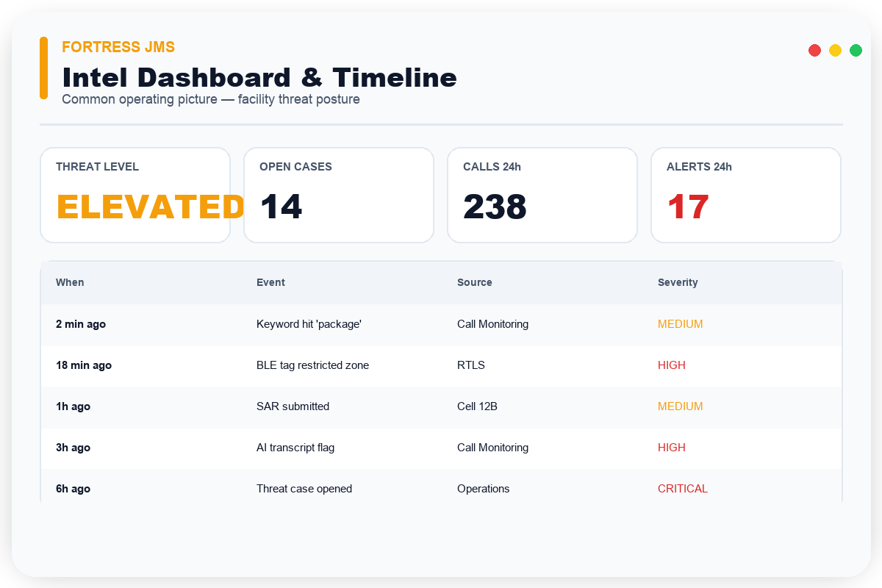The height and width of the screenshot is (588, 882).
Task: Click the Intel Dashboard & Timeline title
Action: (x=259, y=77)
